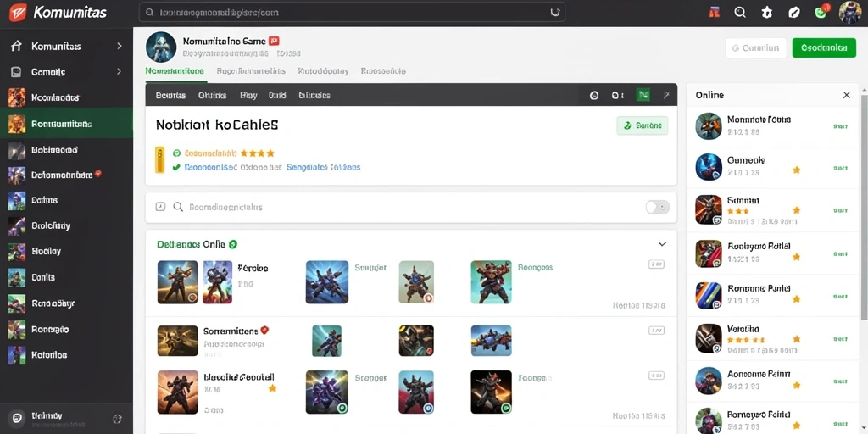Open the top-bar magnifier search icon
Viewport: 868px width, 434px height.
click(740, 12)
